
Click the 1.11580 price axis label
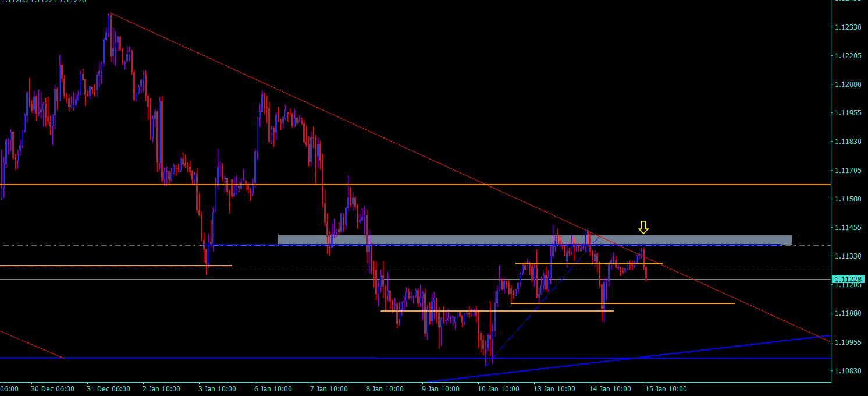[x=849, y=199]
